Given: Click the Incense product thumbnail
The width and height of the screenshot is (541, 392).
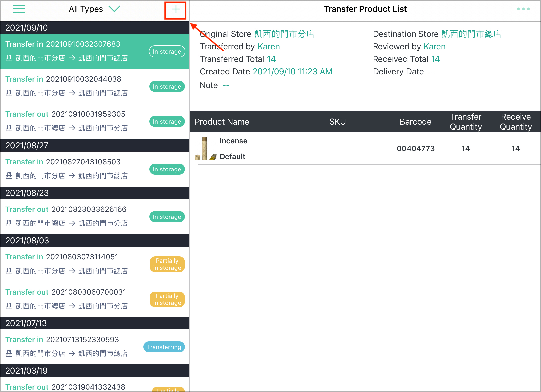Looking at the screenshot, I should pyautogui.click(x=206, y=148).
